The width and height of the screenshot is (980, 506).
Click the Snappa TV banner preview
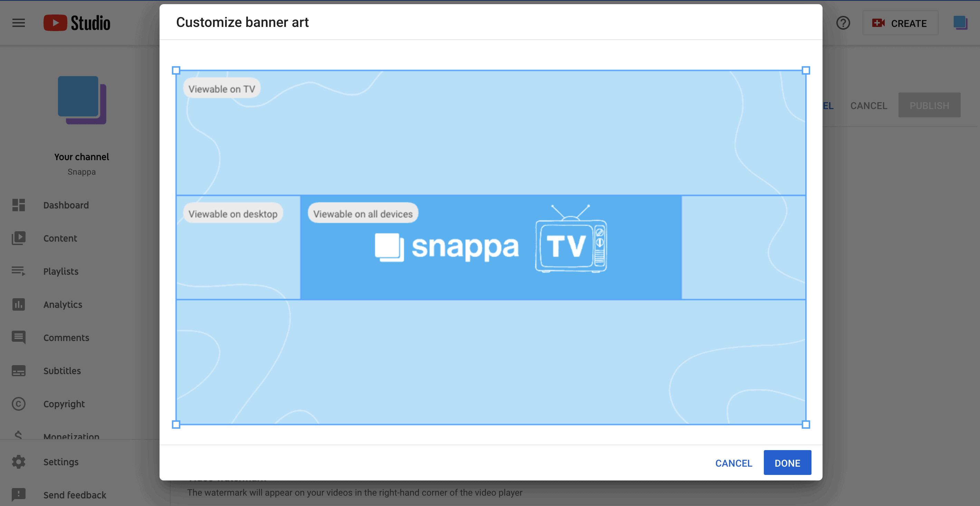(x=491, y=247)
